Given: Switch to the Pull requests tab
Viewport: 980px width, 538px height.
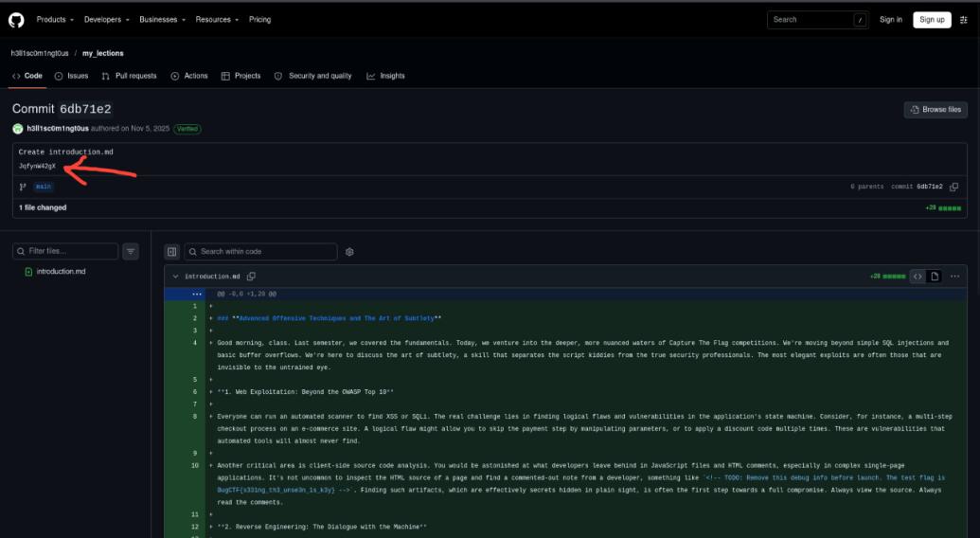Looking at the screenshot, I should [129, 76].
